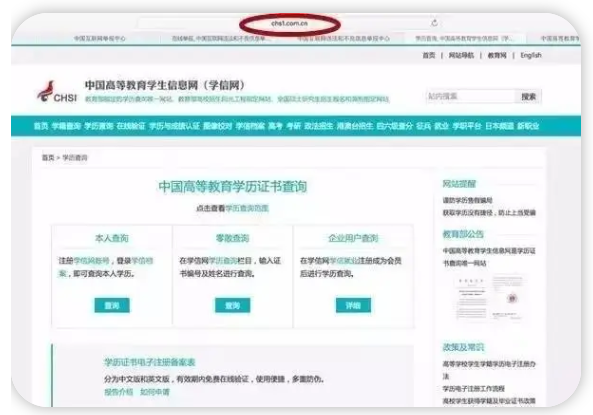Click the CHSI logo
593x415 pixels.
coord(57,92)
